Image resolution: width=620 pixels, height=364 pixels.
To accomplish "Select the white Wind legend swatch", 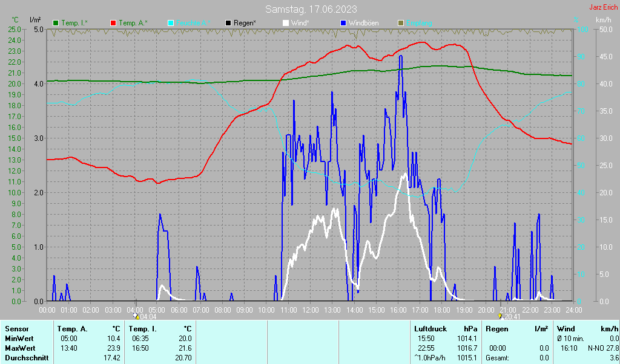I will (286, 23).
